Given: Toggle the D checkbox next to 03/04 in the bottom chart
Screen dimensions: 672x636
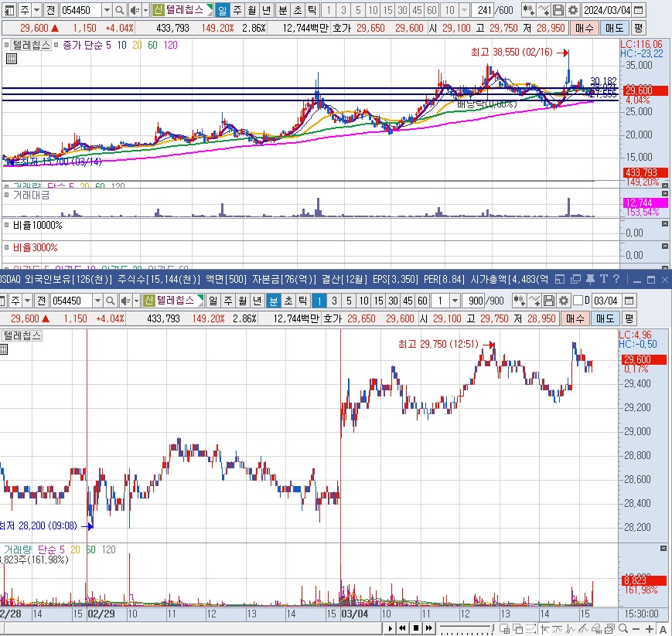Looking at the screenshot, I should (578, 301).
